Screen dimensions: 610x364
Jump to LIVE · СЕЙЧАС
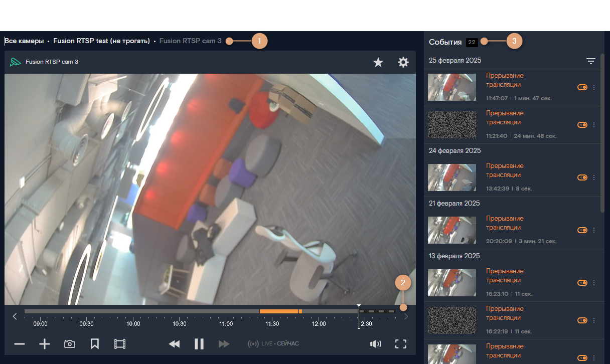pyautogui.click(x=273, y=344)
